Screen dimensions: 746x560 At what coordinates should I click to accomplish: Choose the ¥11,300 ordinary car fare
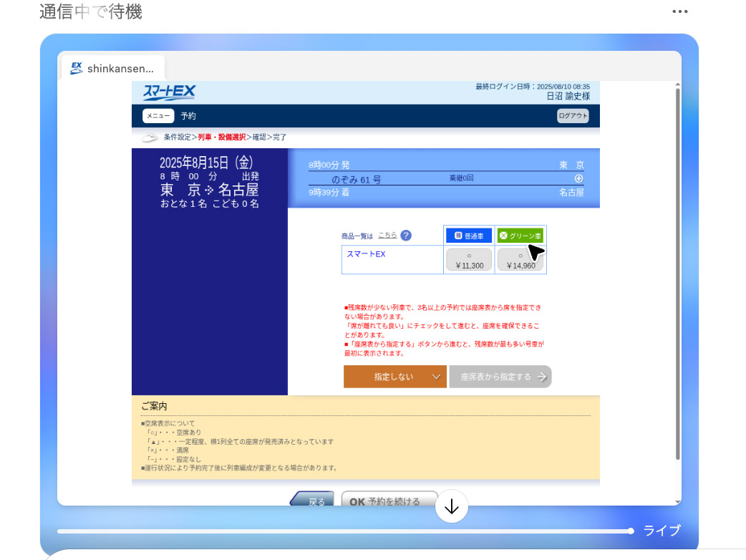pos(469,260)
